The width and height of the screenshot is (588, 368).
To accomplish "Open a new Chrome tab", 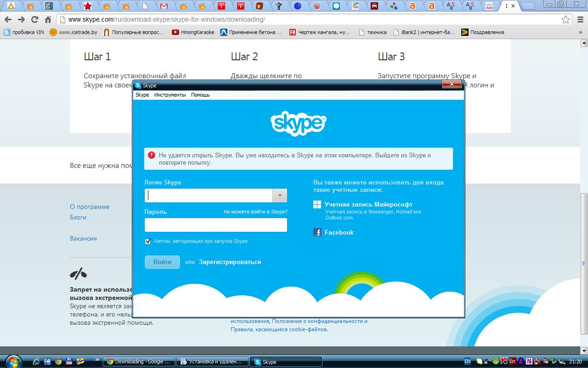I will click(528, 6).
